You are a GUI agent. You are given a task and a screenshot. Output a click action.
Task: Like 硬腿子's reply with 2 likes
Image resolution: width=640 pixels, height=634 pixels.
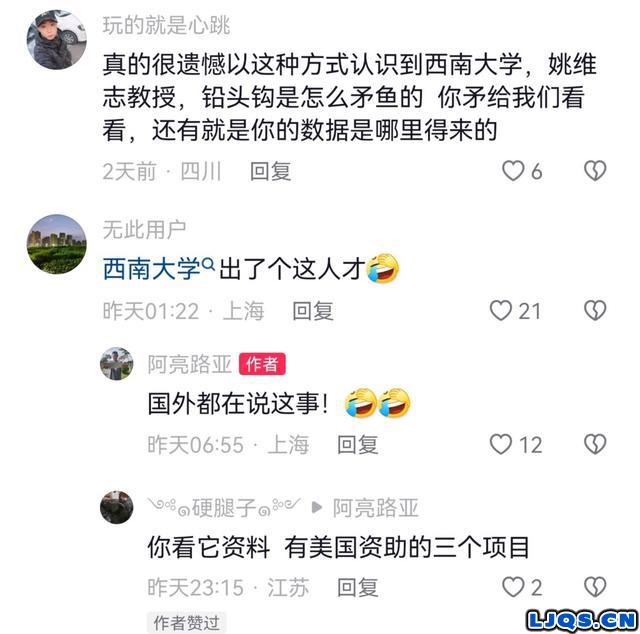click(513, 587)
